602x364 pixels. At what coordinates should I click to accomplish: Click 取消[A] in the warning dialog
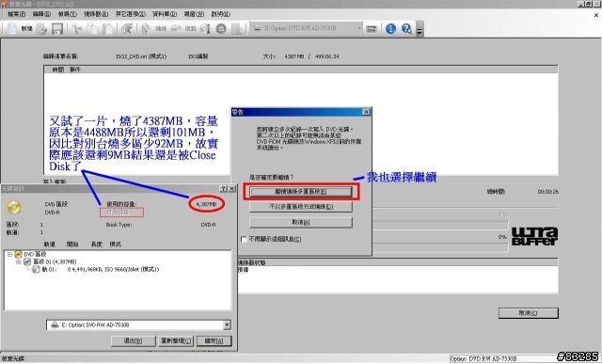301,222
